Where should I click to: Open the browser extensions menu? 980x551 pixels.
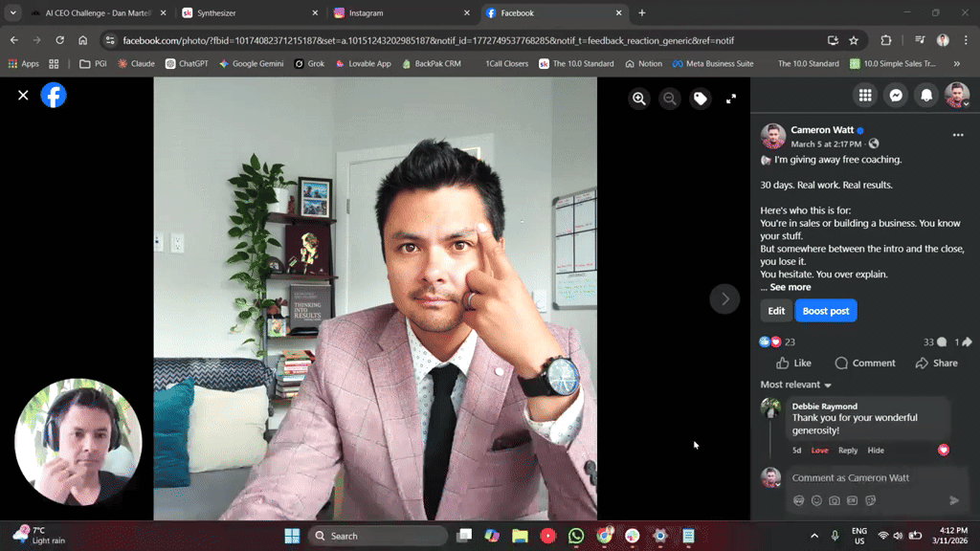[885, 40]
